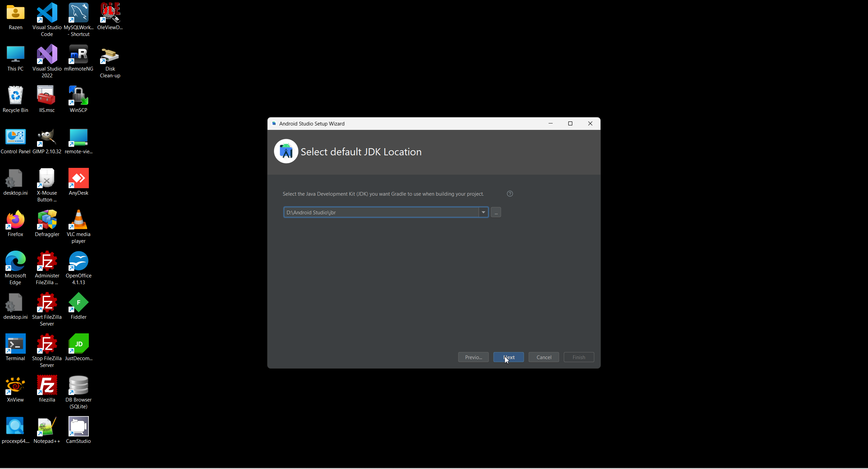Cancel the Android Studio setup wizard
The image size is (868, 469).
coord(544,357)
